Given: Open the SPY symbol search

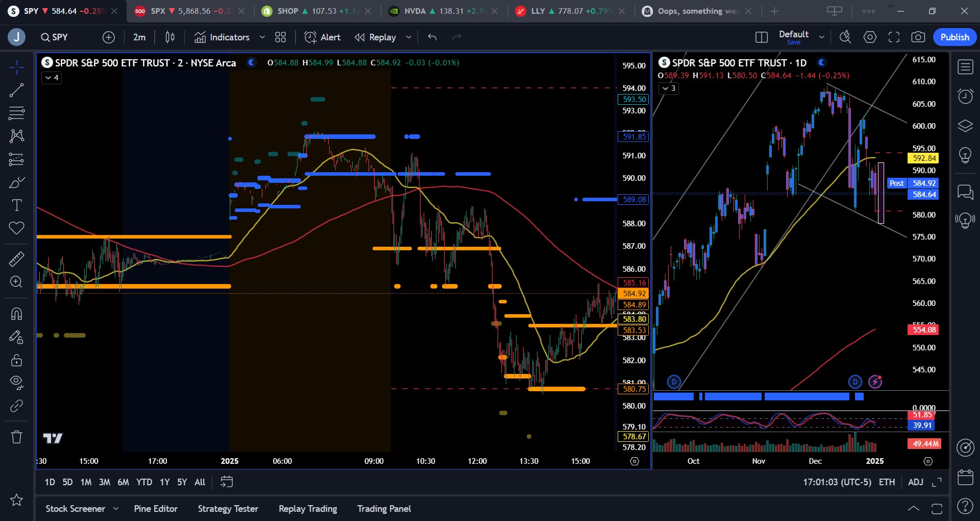Looking at the screenshot, I should 55,37.
